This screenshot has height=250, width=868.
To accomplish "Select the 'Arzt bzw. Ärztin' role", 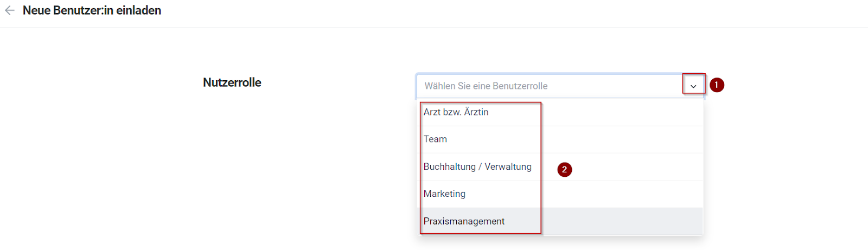I will [x=560, y=112].
